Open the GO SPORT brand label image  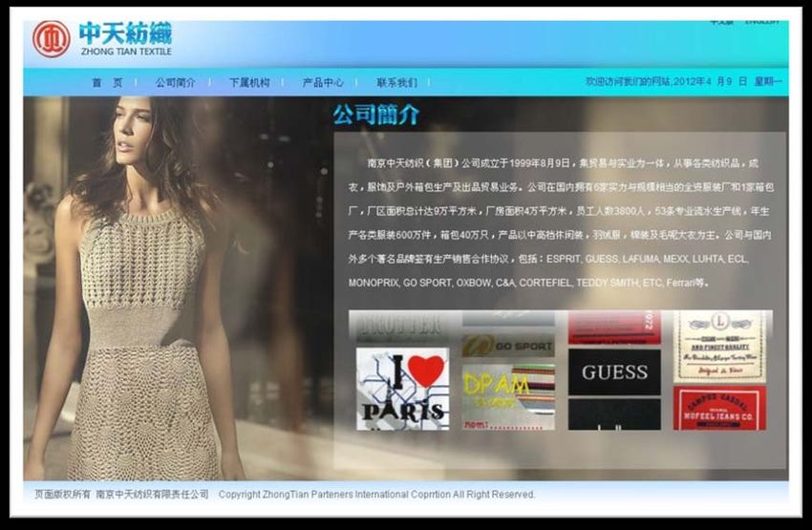pos(508,345)
